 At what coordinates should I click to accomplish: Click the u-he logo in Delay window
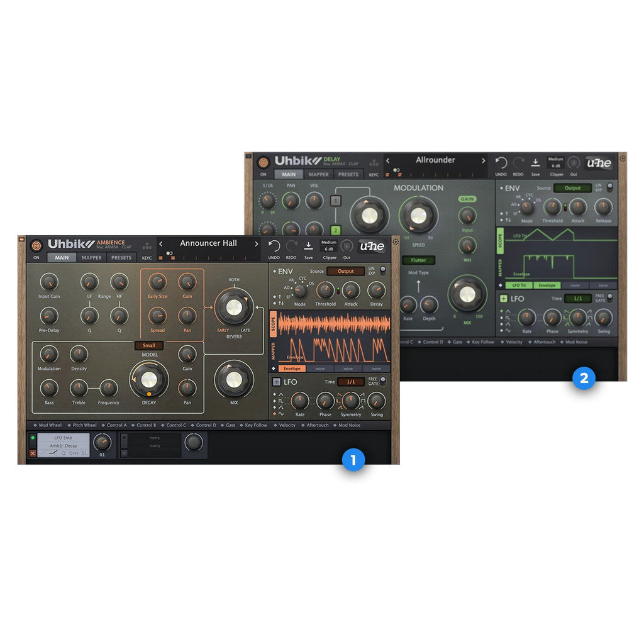point(599,163)
